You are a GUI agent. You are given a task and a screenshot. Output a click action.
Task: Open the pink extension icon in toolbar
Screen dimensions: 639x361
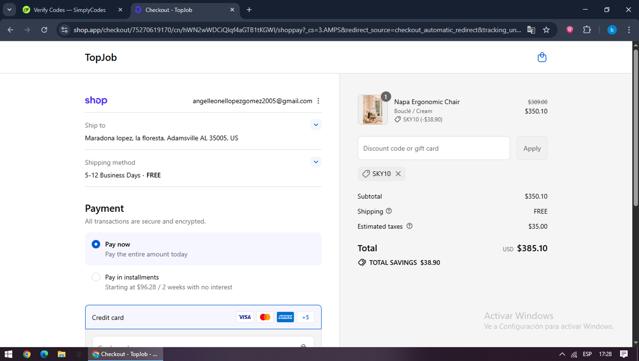click(570, 30)
